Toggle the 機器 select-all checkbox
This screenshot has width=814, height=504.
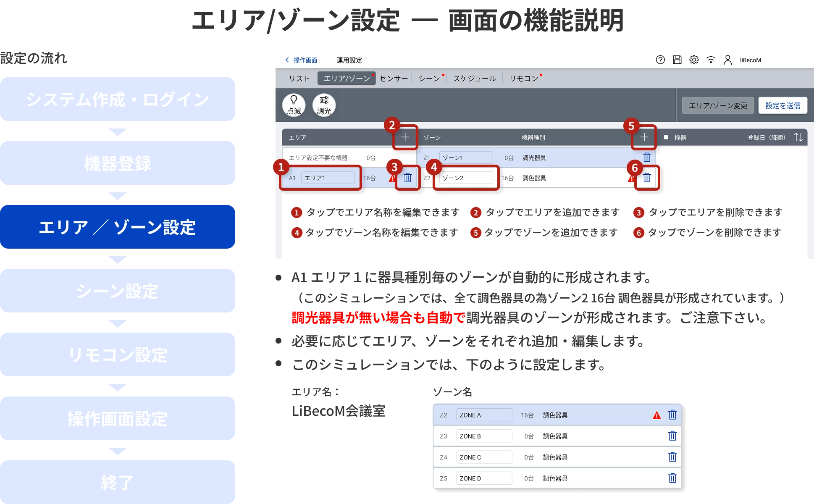coord(666,137)
